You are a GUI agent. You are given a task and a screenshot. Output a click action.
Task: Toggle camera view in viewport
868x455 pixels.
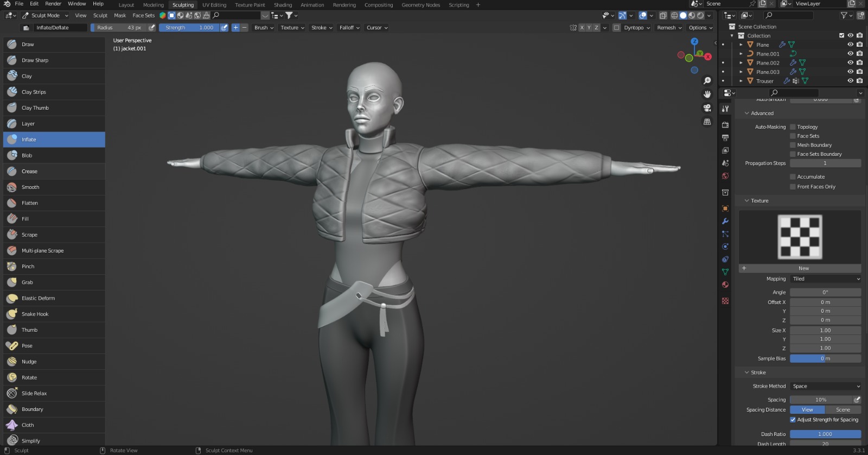coord(707,108)
